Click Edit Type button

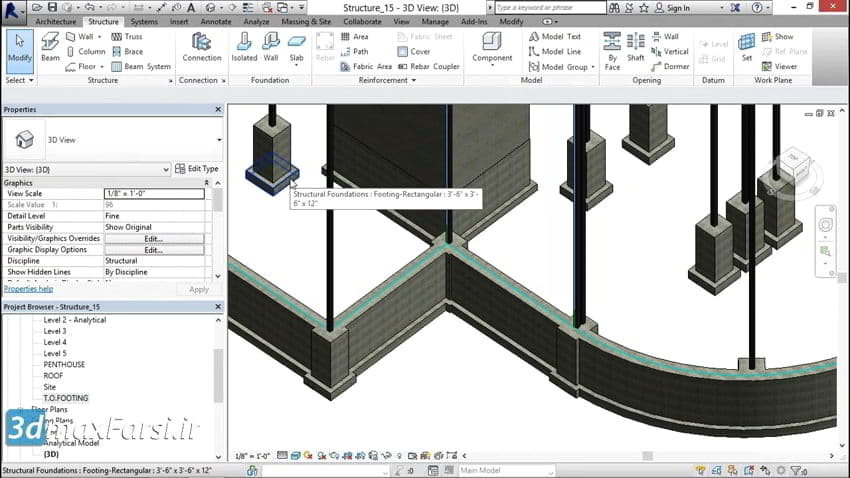(x=197, y=169)
